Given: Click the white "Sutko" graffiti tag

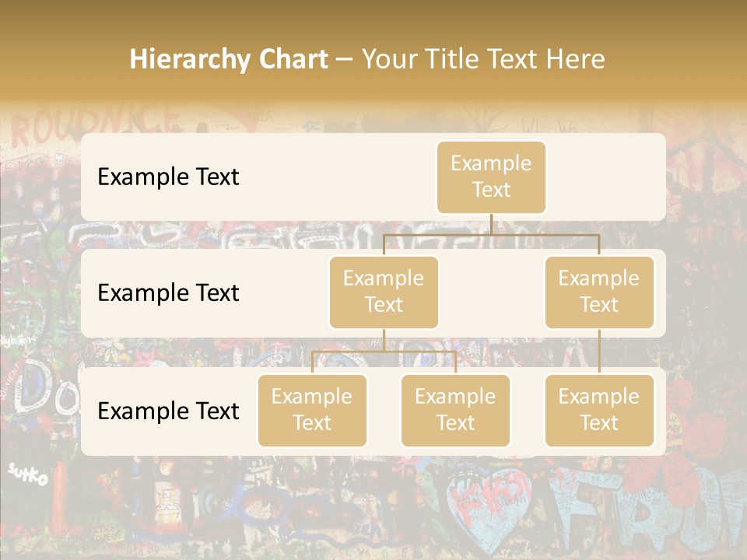Looking at the screenshot, I should pos(28,473).
